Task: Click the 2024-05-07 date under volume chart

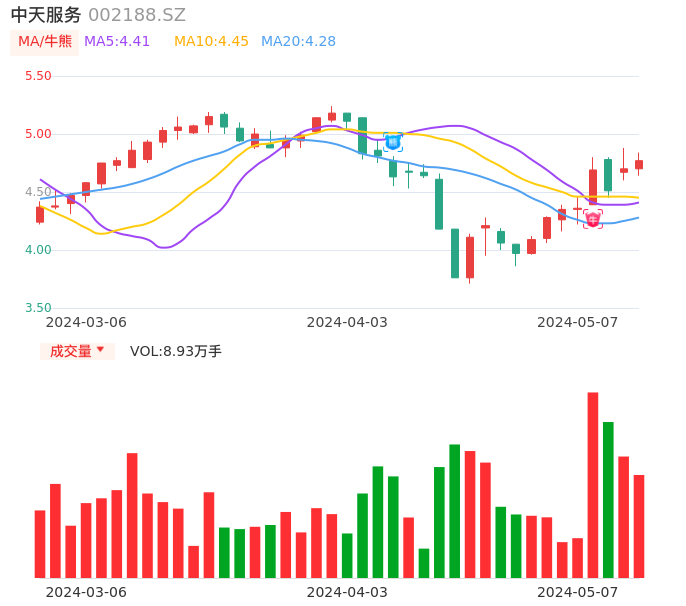Action: (x=578, y=592)
